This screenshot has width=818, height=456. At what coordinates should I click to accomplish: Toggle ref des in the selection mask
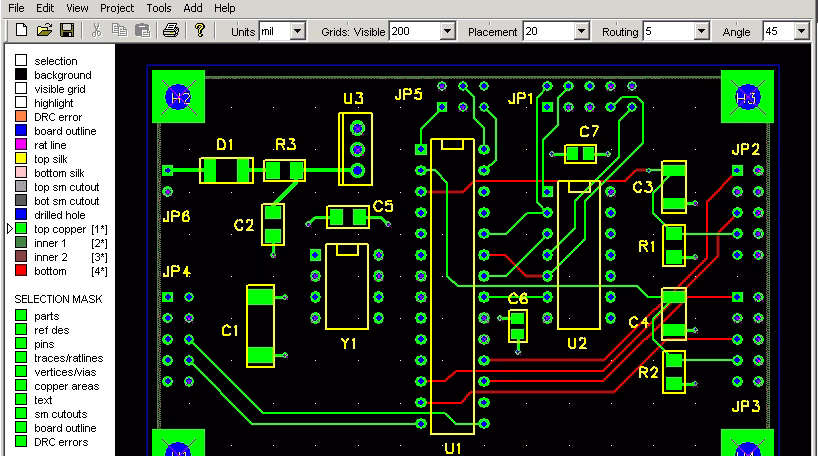(21, 329)
